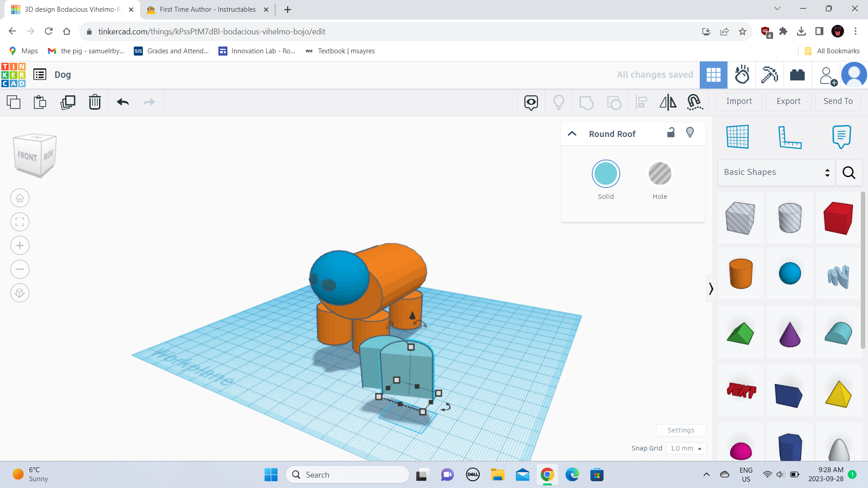Collapse the Round Roof panel with the chevron
Screen dimensions: 868x488
pos(572,134)
